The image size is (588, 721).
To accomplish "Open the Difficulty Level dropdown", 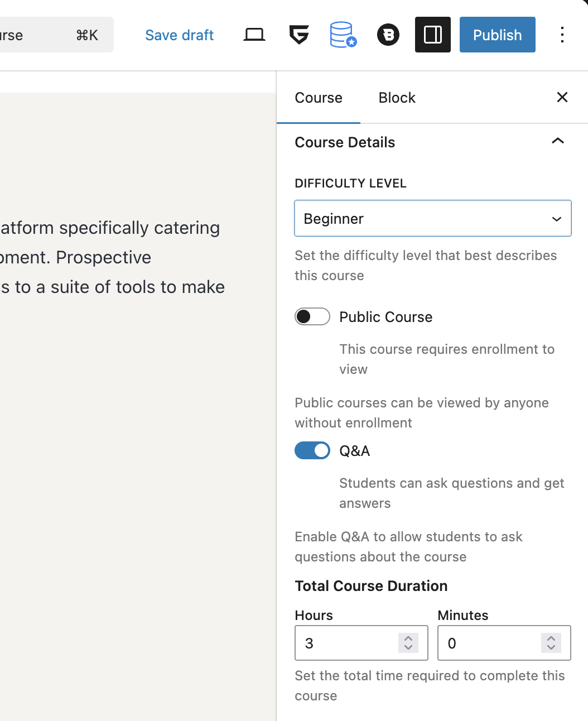I will click(556, 218).
